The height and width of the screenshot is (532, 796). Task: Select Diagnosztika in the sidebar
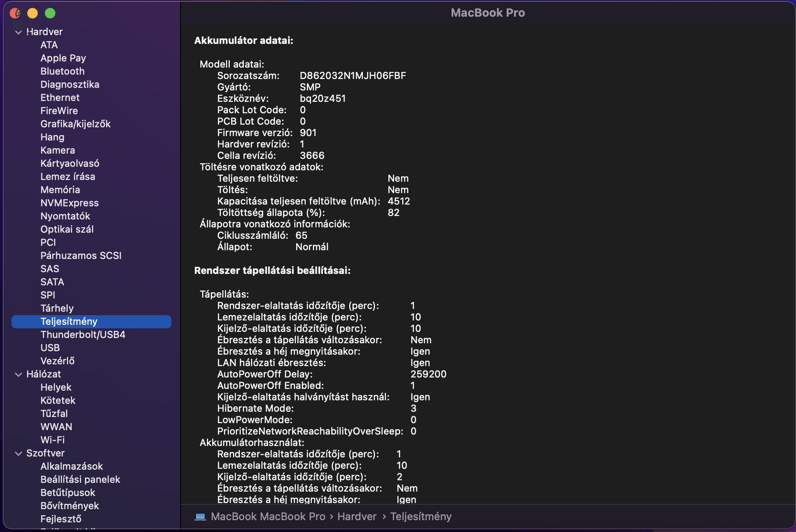click(70, 84)
